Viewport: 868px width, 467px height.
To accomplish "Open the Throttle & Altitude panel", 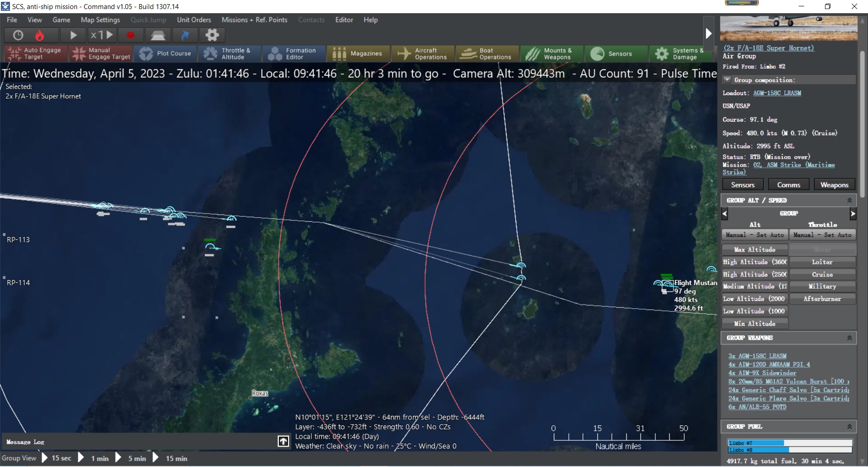I will tap(229, 53).
